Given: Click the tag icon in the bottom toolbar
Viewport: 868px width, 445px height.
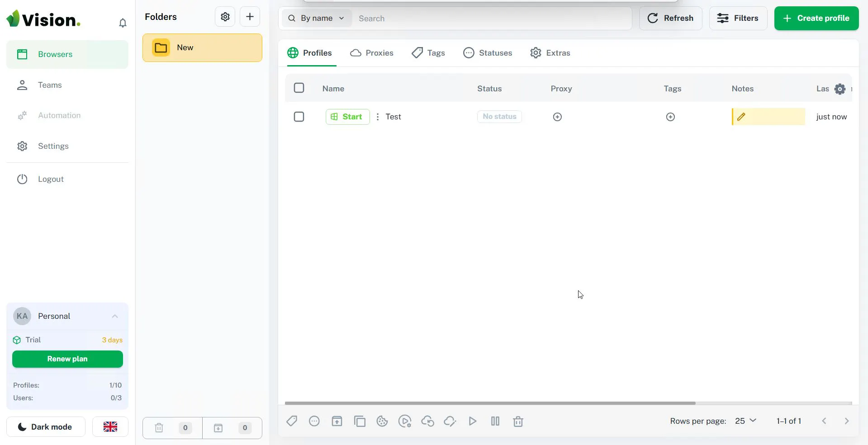Looking at the screenshot, I should [292, 421].
